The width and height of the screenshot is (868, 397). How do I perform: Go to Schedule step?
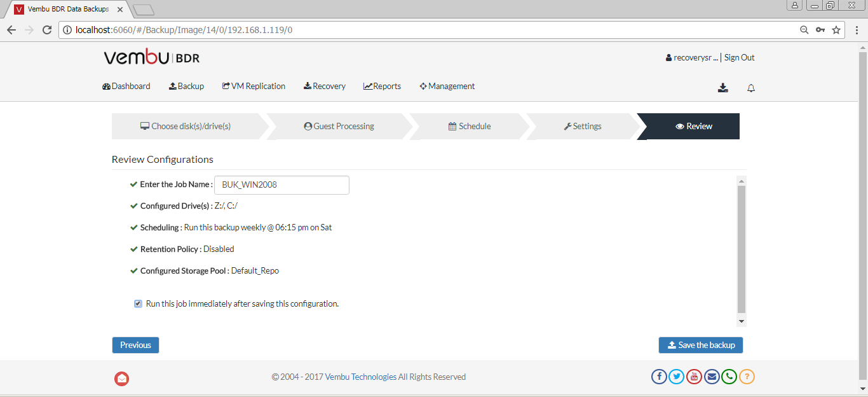coord(470,127)
